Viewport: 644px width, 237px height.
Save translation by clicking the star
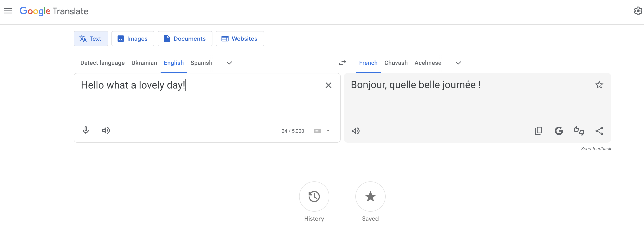[599, 85]
